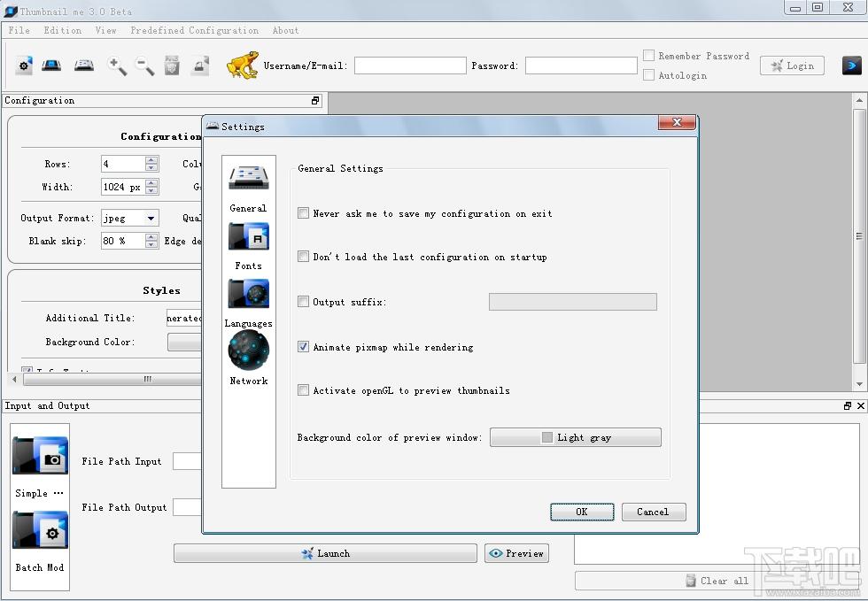This screenshot has width=868, height=601.
Task: Click the Launch button
Action: (325, 553)
